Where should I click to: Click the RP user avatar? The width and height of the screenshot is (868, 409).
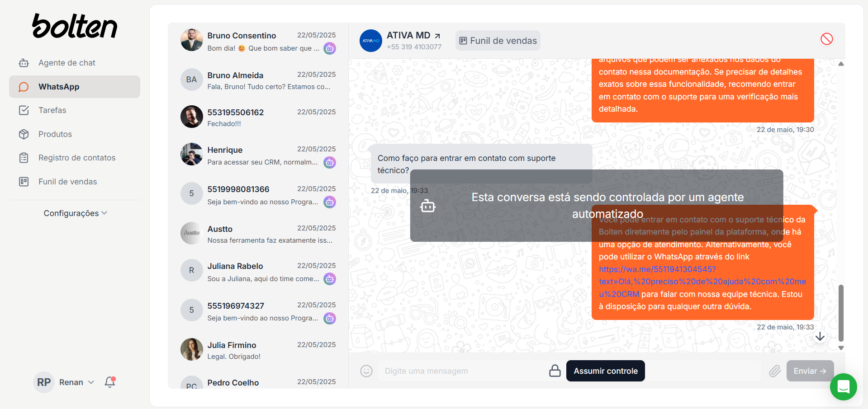point(44,382)
